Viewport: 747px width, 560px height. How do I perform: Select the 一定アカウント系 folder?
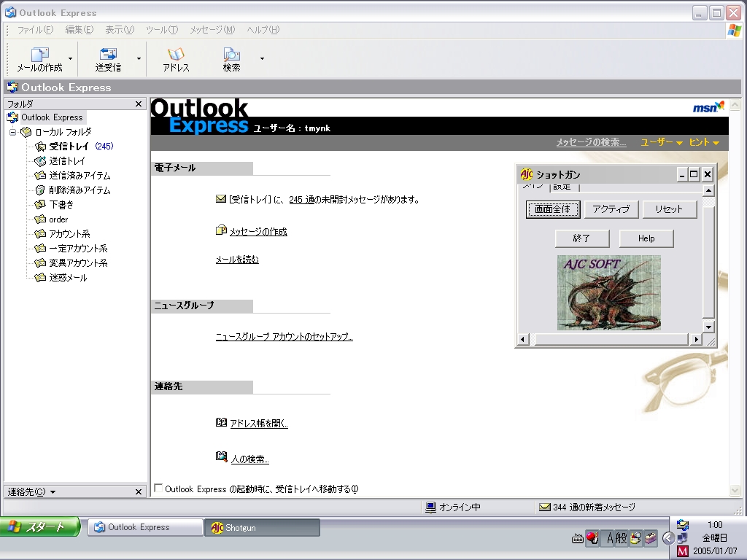pyautogui.click(x=78, y=249)
